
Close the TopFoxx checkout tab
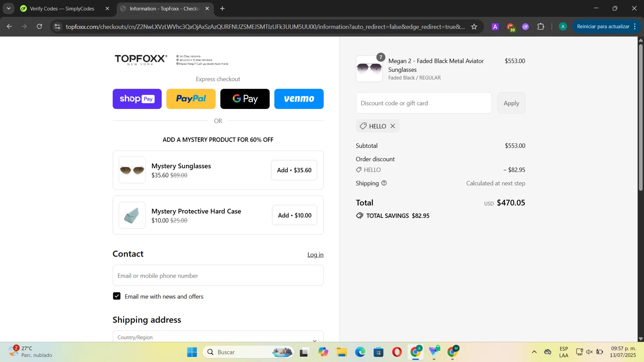207,9
